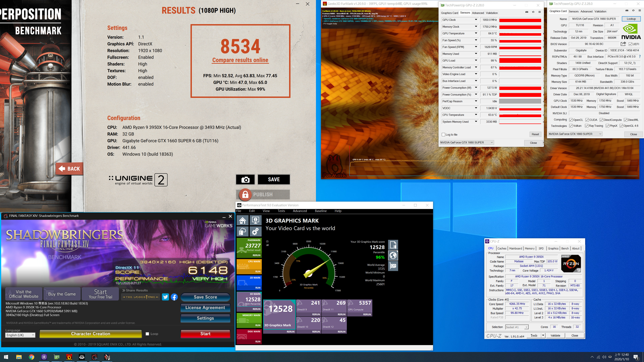Expand PerfCap Reason sensor dropdown arrow
The image size is (644, 362).
click(x=476, y=101)
